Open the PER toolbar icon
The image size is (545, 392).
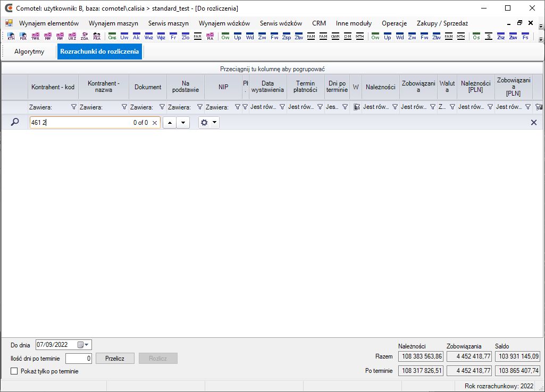23,37
